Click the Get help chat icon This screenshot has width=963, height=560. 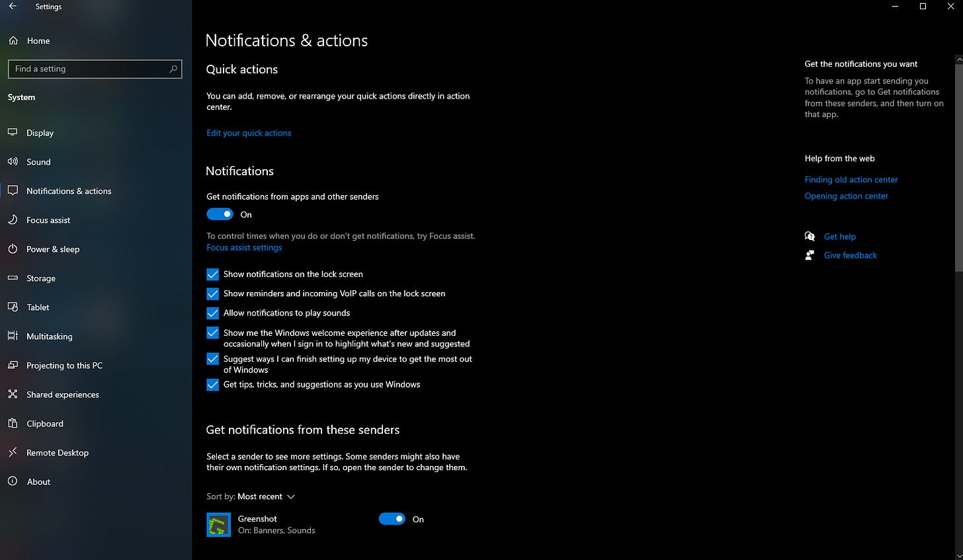click(810, 236)
